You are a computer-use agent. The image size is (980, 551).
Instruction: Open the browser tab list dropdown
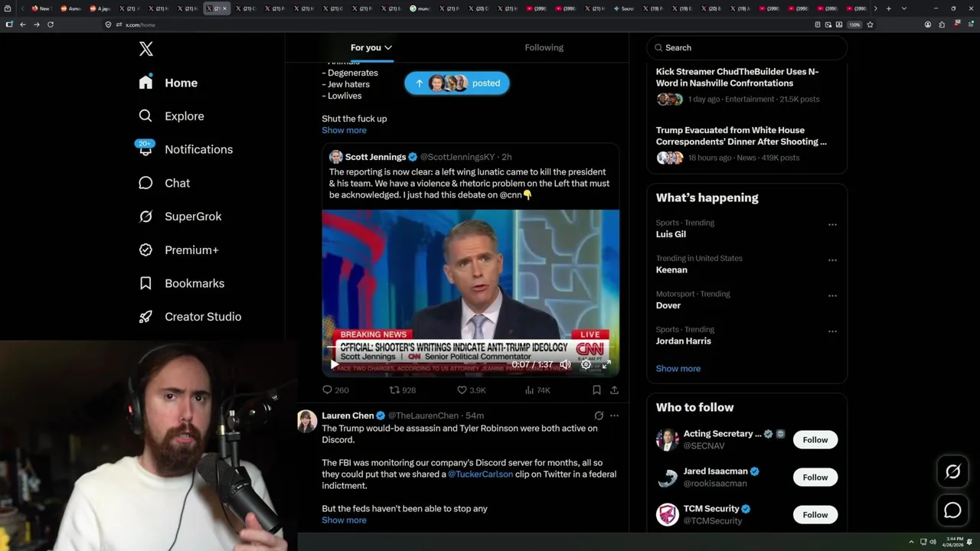(x=904, y=8)
